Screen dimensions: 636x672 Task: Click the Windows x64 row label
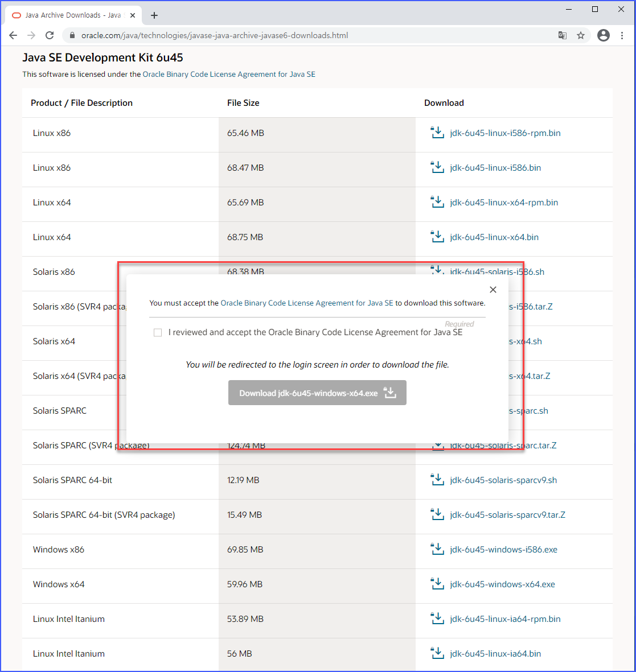click(x=59, y=584)
